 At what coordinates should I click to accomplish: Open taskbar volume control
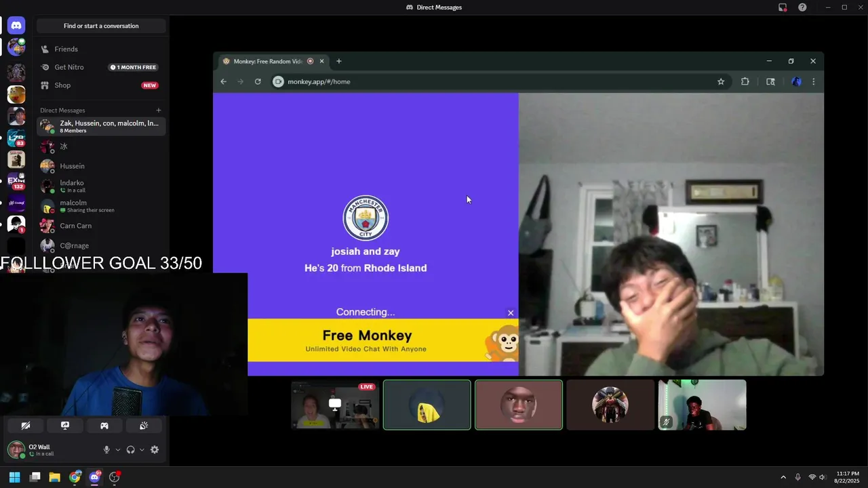pos(823,477)
